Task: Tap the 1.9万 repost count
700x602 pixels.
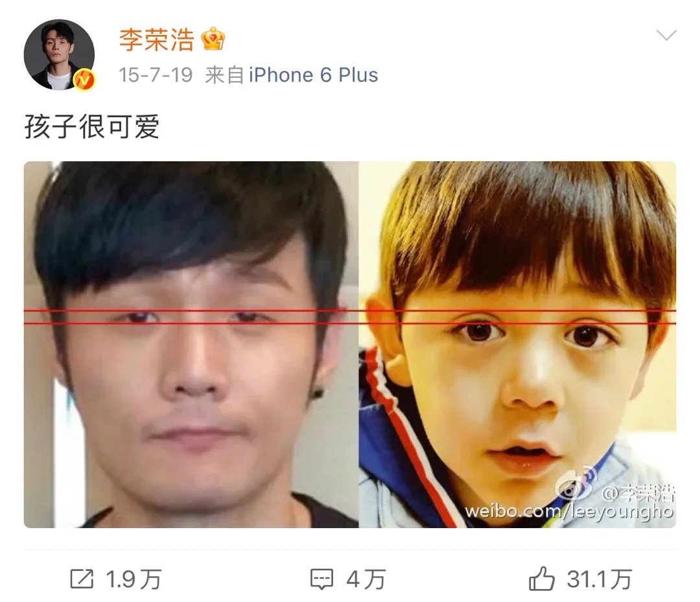Action: (134, 579)
